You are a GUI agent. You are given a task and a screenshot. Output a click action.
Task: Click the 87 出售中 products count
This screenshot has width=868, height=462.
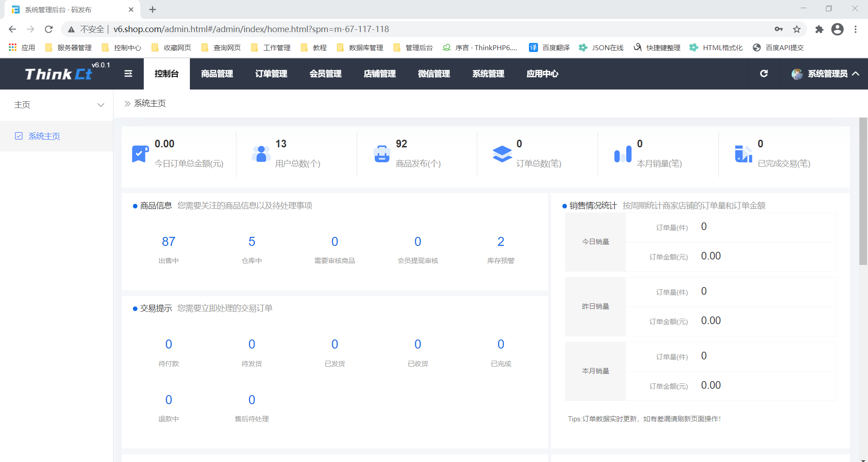169,242
